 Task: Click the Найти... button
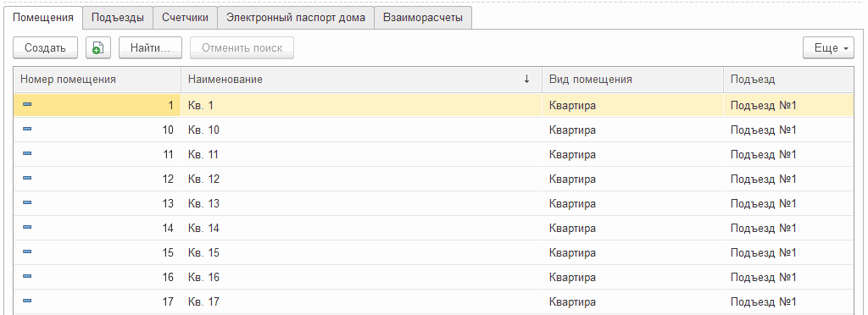150,48
